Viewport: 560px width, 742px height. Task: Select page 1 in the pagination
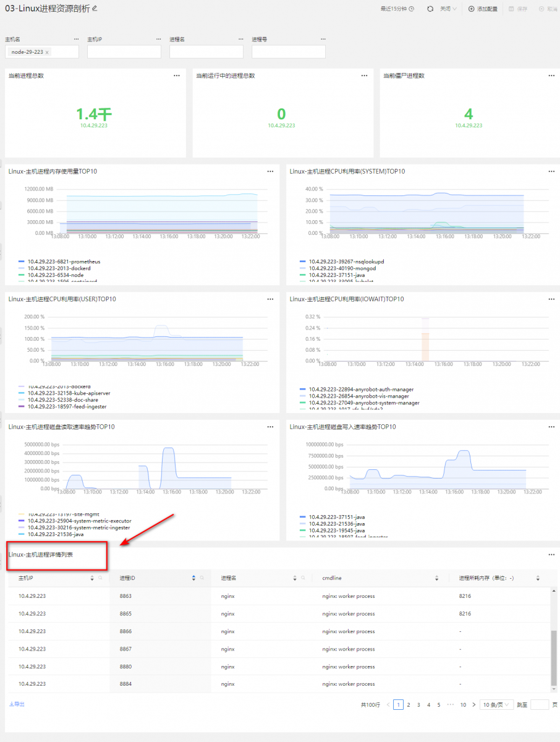coord(399,705)
